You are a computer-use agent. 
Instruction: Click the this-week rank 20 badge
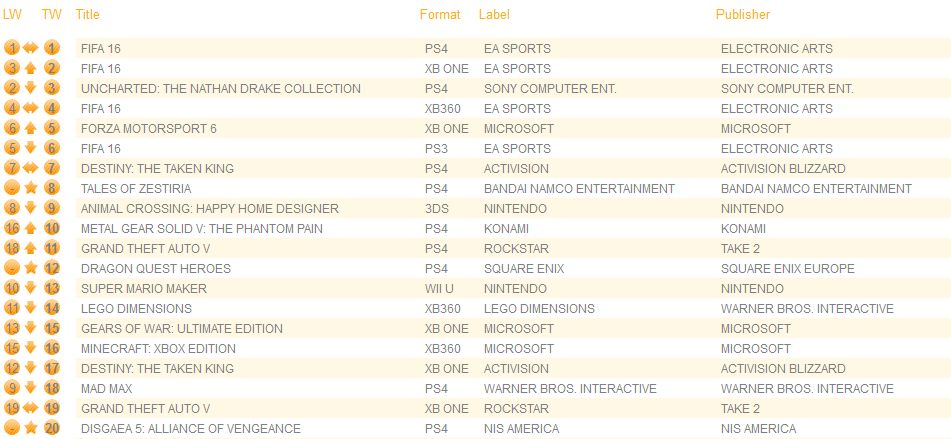(52, 429)
